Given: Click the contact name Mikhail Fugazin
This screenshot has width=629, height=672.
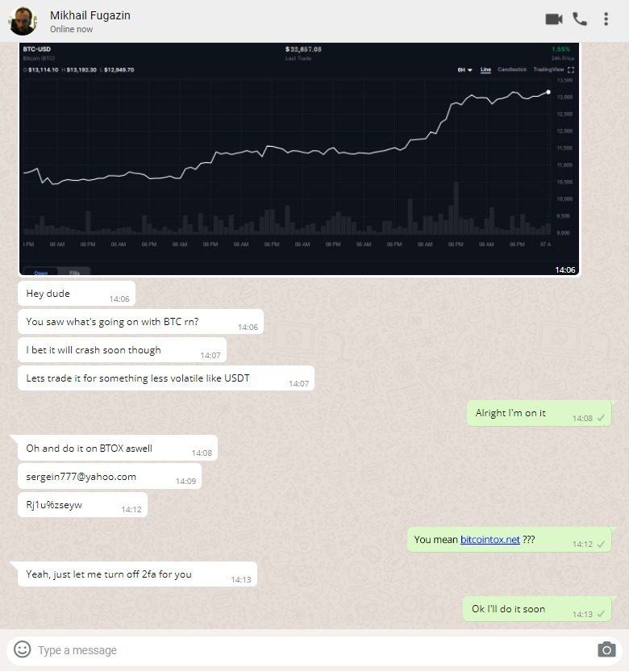Looking at the screenshot, I should click(90, 15).
